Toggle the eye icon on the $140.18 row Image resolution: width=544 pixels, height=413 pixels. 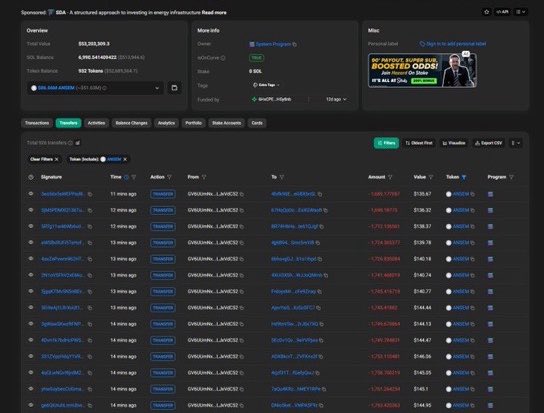pyautogui.click(x=31, y=259)
